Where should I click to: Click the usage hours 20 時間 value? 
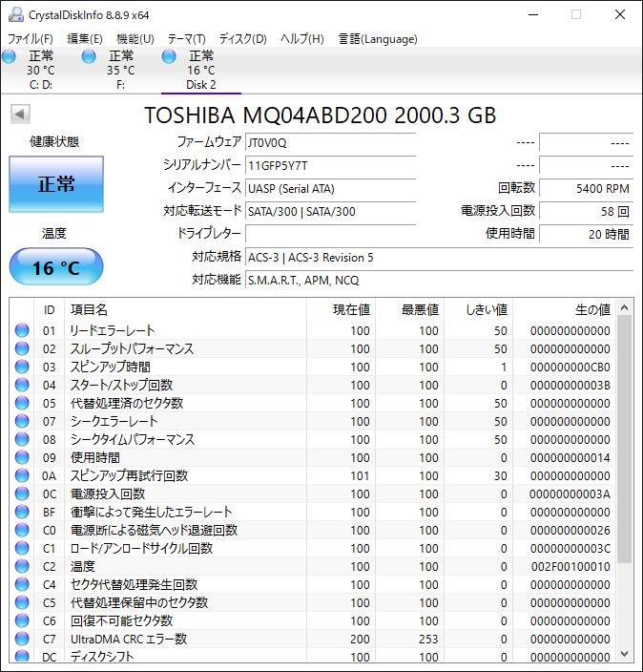(586, 234)
